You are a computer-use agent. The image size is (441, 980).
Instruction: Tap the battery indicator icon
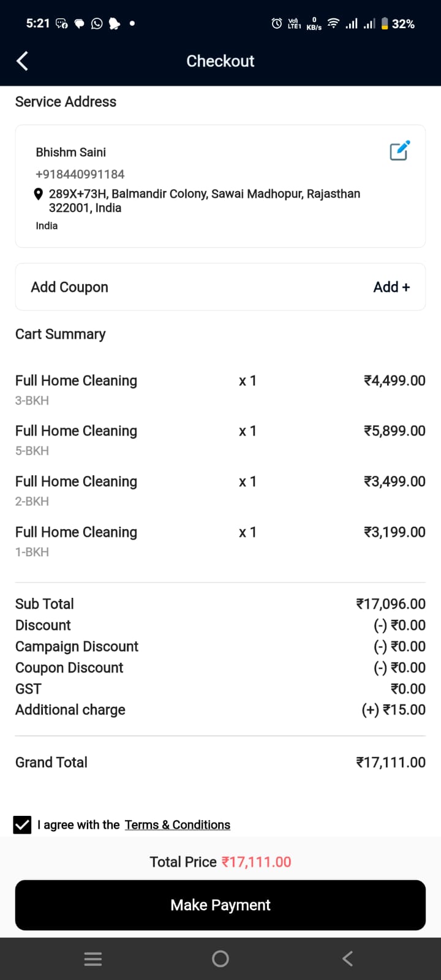tap(385, 24)
